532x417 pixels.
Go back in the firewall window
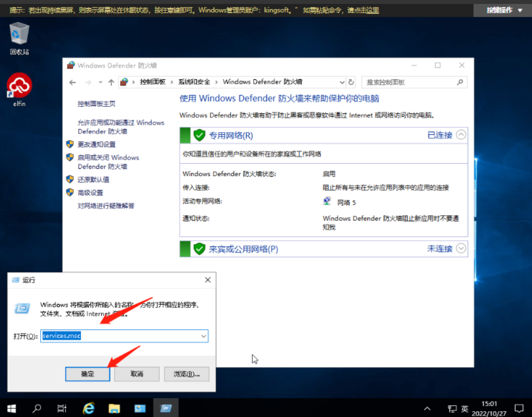pos(73,82)
